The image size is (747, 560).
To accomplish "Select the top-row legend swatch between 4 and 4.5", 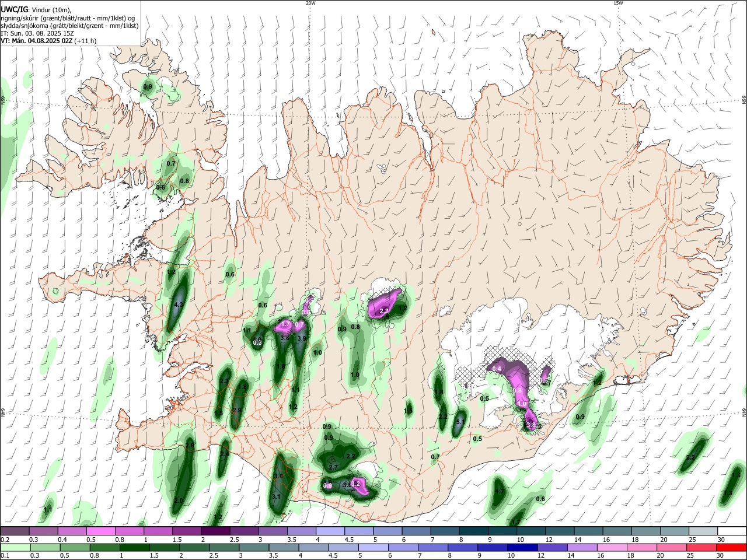I will [x=330, y=531].
